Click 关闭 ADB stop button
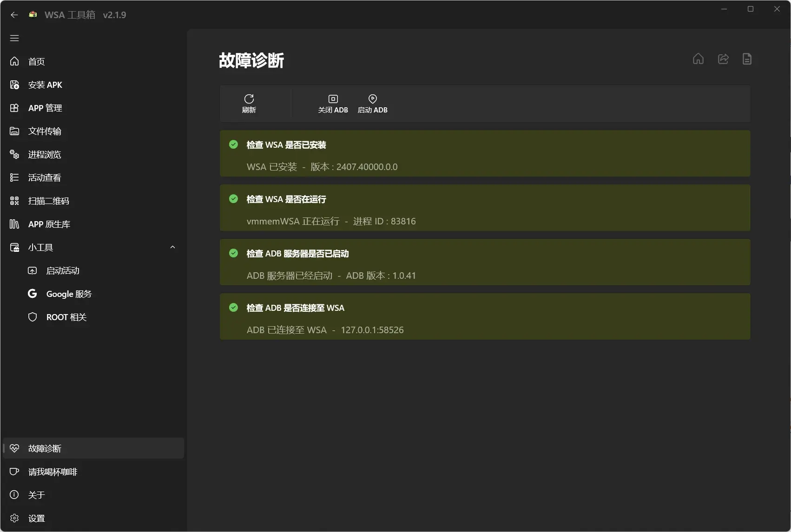The width and height of the screenshot is (791, 532). 333,104
